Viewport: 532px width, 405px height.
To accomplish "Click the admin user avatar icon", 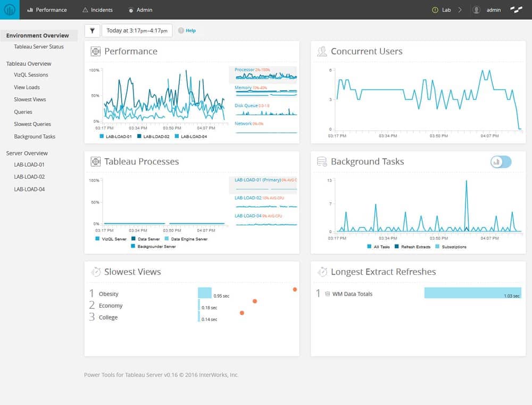I will click(x=476, y=10).
